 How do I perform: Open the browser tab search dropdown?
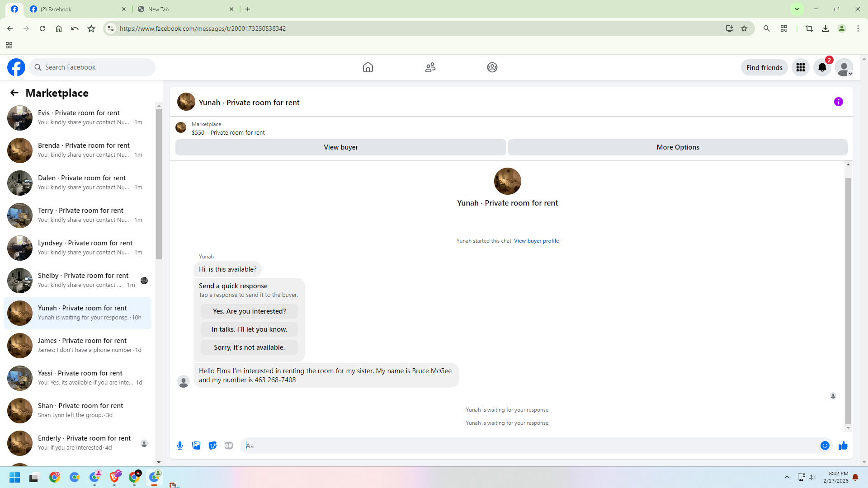click(x=797, y=9)
